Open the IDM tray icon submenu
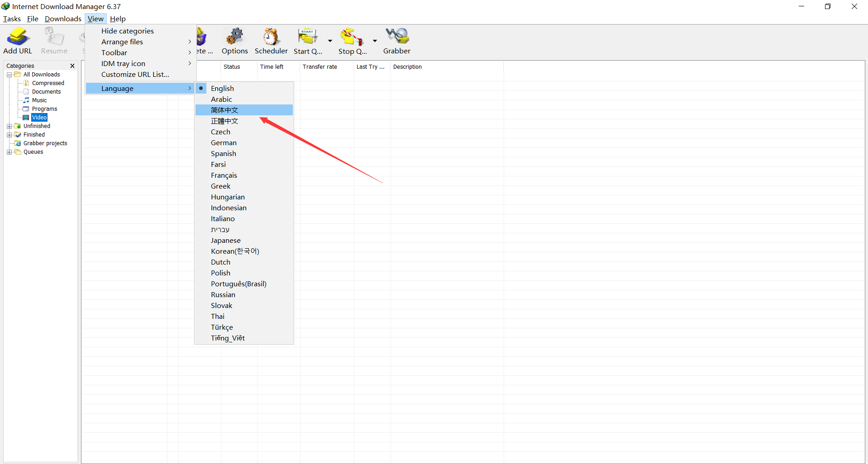868x464 pixels. (x=141, y=64)
